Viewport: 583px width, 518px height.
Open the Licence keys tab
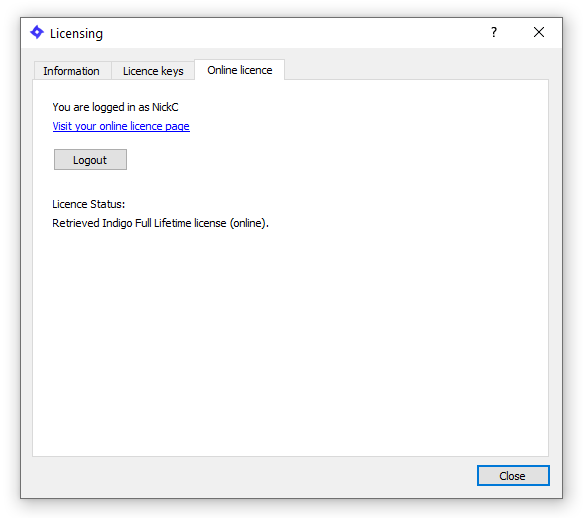(x=153, y=71)
